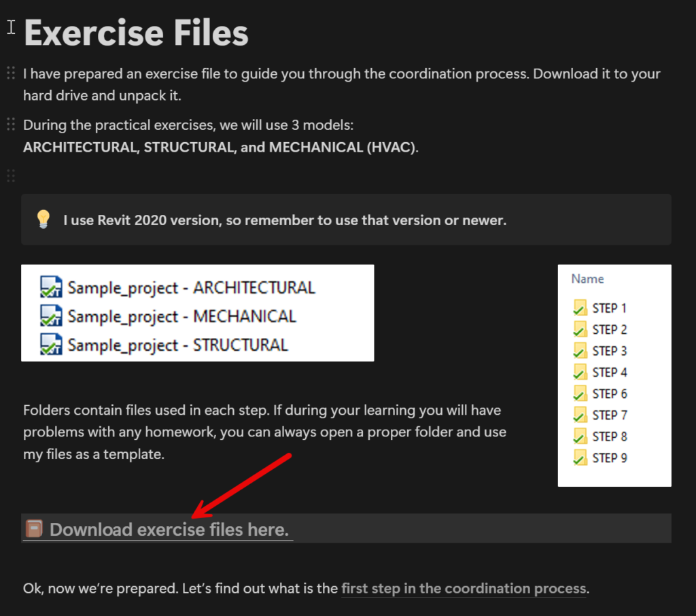Click the file icon next to Sample_project - STRUCTURAL
Screen dimensions: 696x616
tap(51, 345)
